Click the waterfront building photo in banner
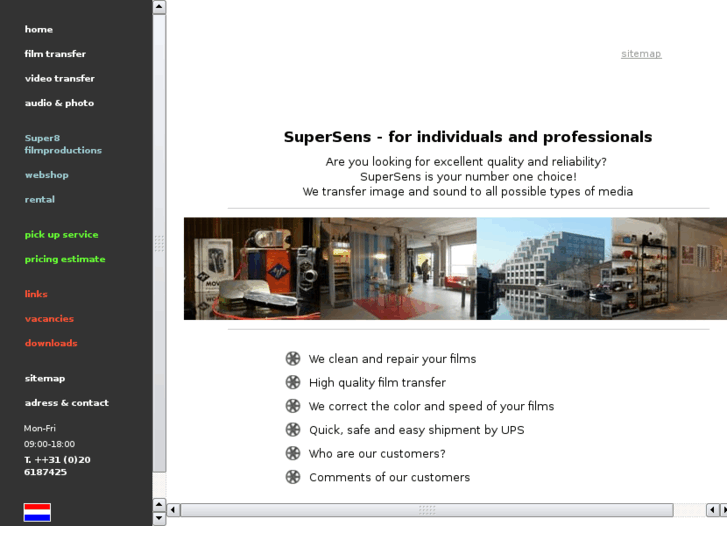The image size is (727, 545). pyautogui.click(x=544, y=269)
